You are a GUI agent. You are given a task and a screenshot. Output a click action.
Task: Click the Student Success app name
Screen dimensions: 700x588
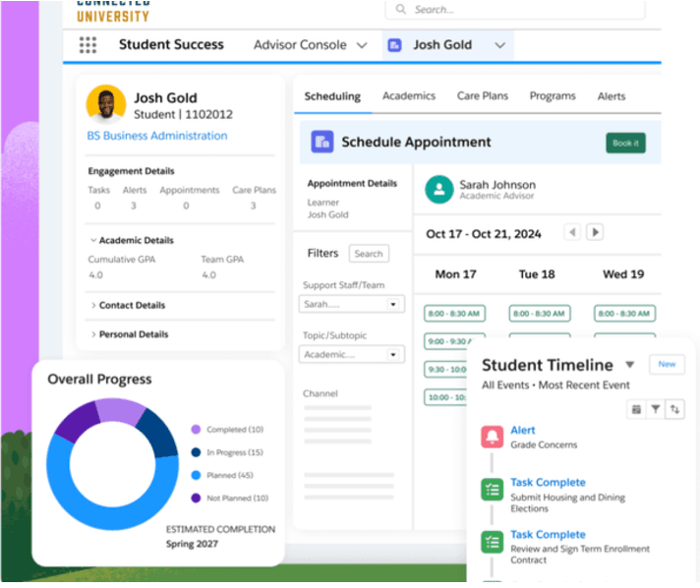pos(171,44)
